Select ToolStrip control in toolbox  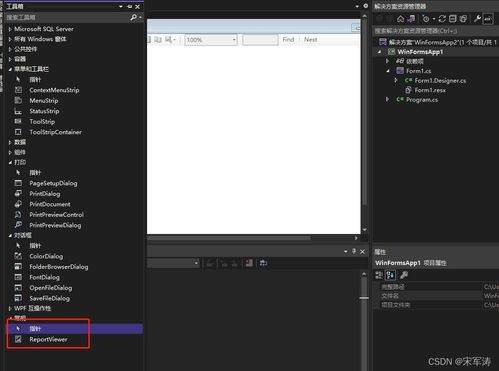coord(42,122)
